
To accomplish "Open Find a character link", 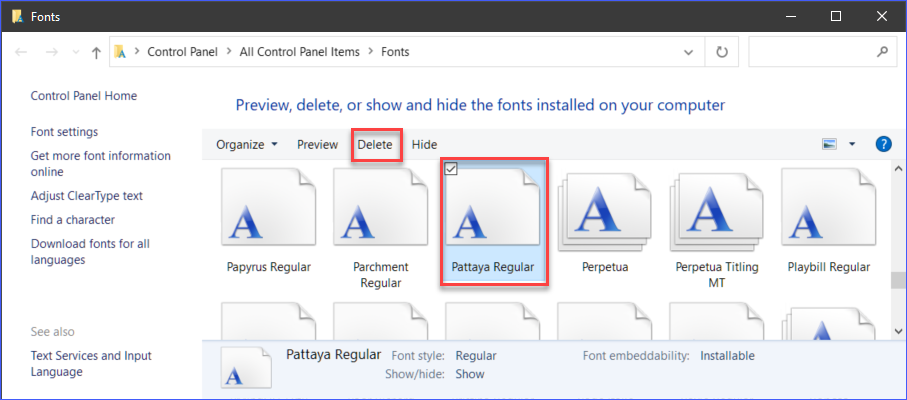I will coord(73,220).
